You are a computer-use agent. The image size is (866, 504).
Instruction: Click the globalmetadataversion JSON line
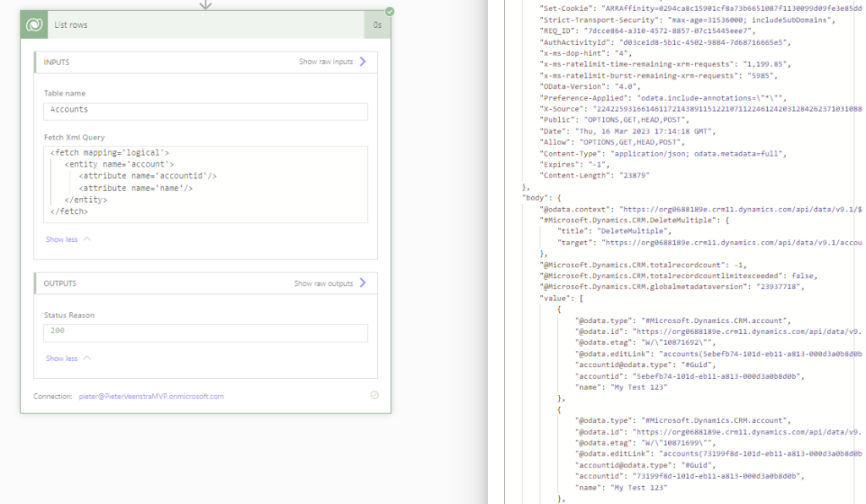[x=671, y=287]
